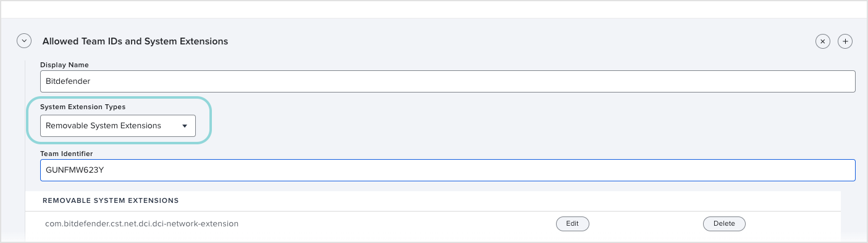The image size is (868, 243).
Task: Select the com.bitdefender.cst.net.dci row text
Action: pos(141,223)
